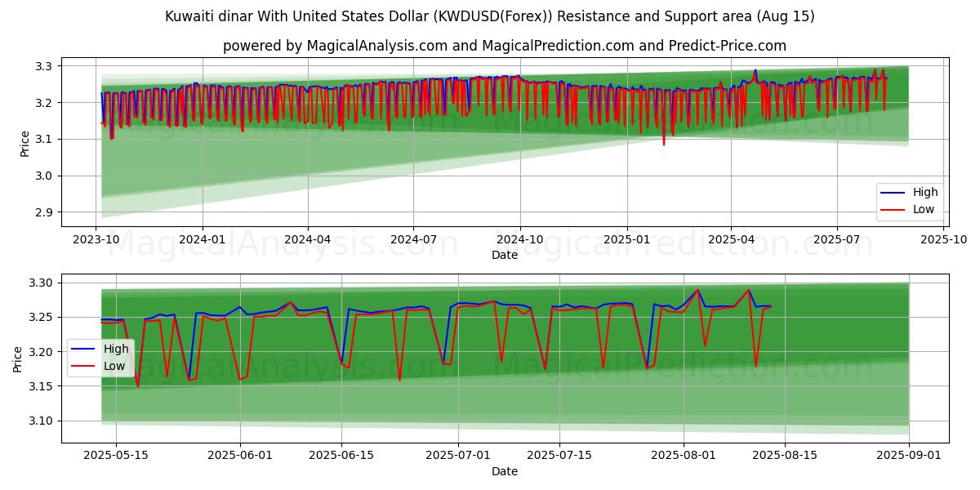Click the 2024-07 date tick label

(x=413, y=240)
